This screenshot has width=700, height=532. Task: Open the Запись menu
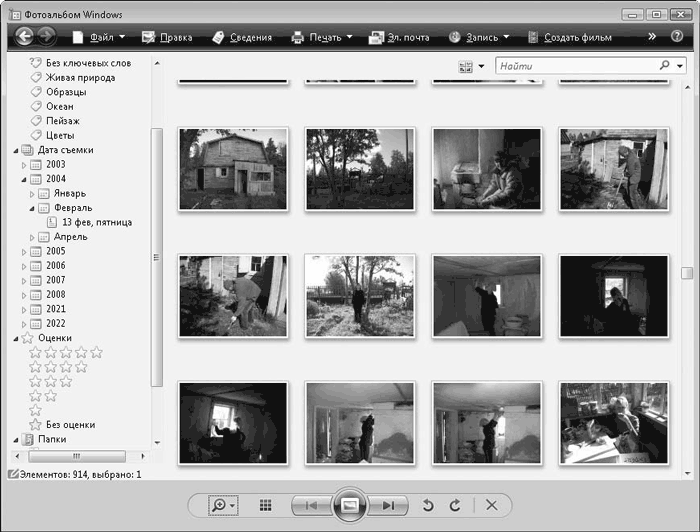(478, 37)
